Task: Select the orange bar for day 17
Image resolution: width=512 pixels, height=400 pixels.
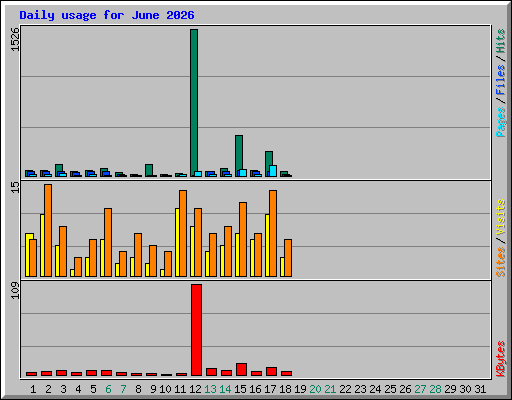Action: coord(273,233)
